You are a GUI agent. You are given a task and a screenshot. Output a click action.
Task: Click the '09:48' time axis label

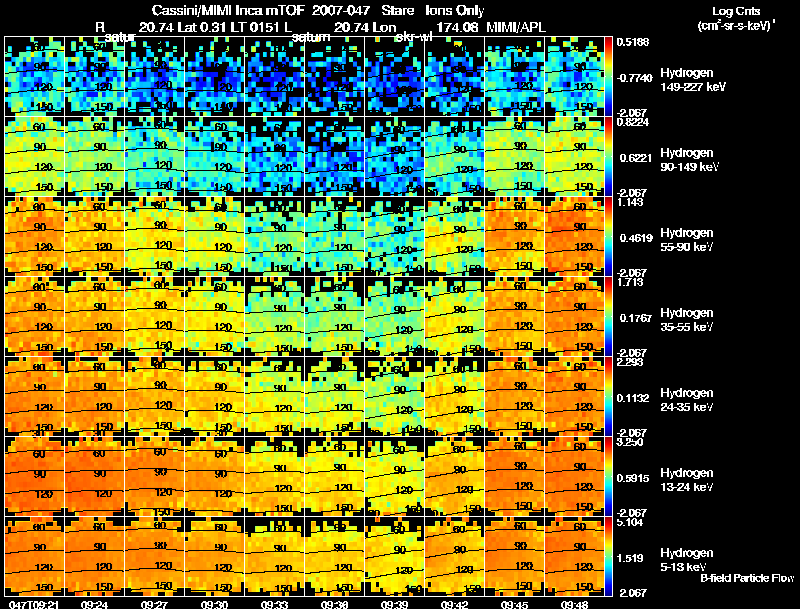pyautogui.click(x=575, y=604)
